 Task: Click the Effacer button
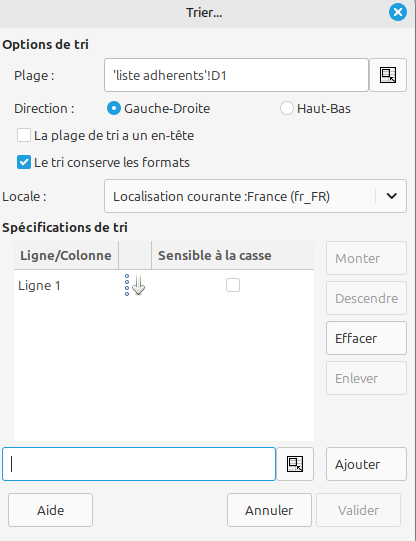[366, 338]
